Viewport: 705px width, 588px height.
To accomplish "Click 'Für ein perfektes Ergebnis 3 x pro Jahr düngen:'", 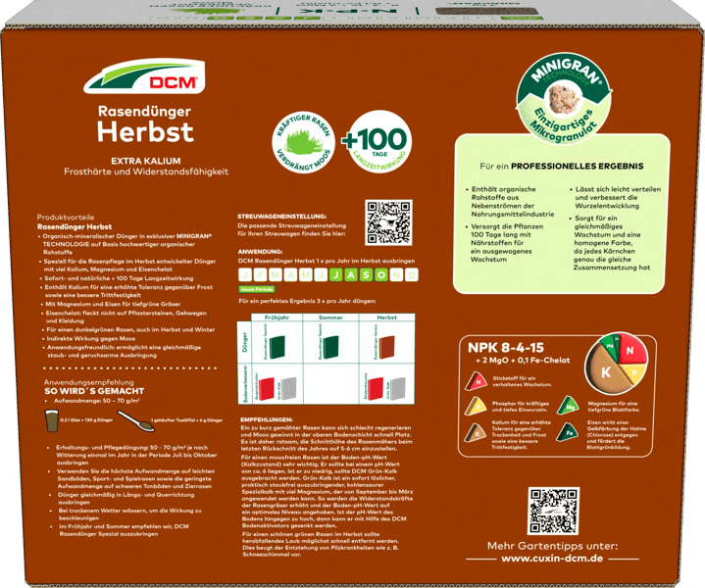I will tap(307, 301).
